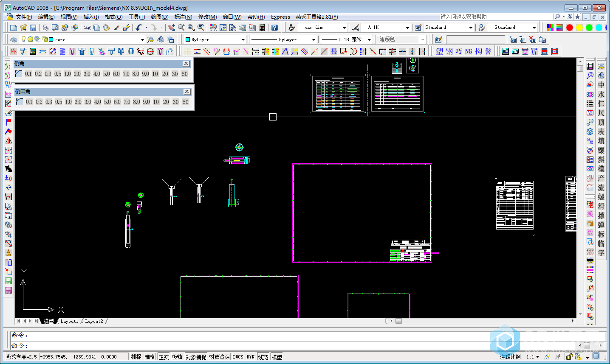This screenshot has width=610, height=364.
Task: Click the NG text icon
Action: [x=469, y=51]
